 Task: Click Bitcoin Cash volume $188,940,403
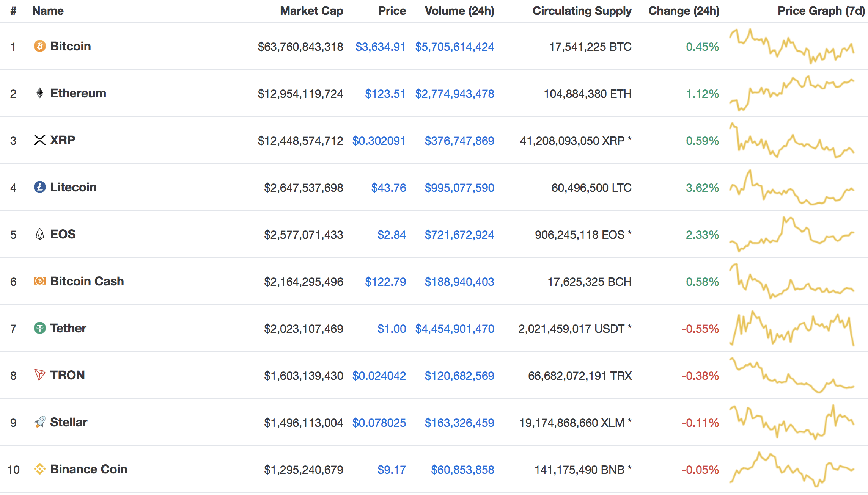[x=459, y=282]
